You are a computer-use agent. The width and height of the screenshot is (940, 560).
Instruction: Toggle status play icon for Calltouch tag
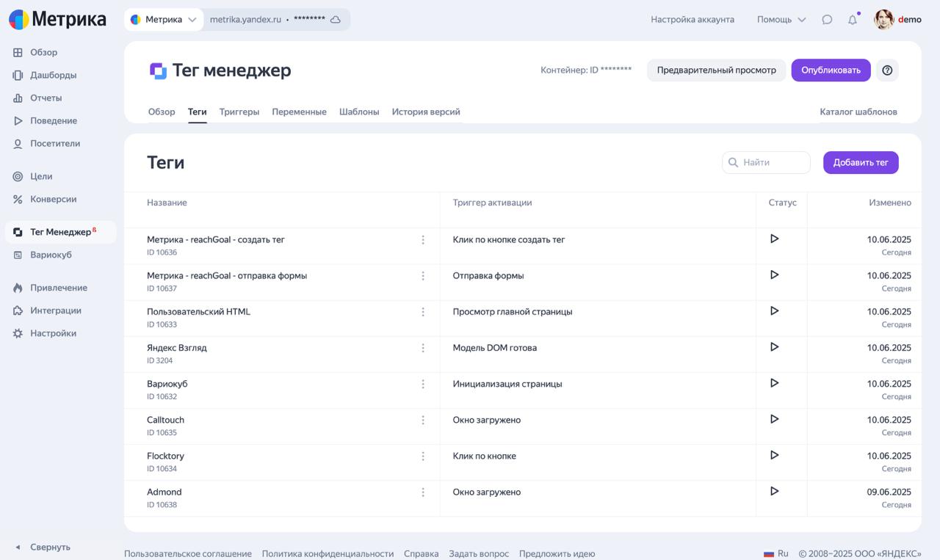click(x=774, y=419)
